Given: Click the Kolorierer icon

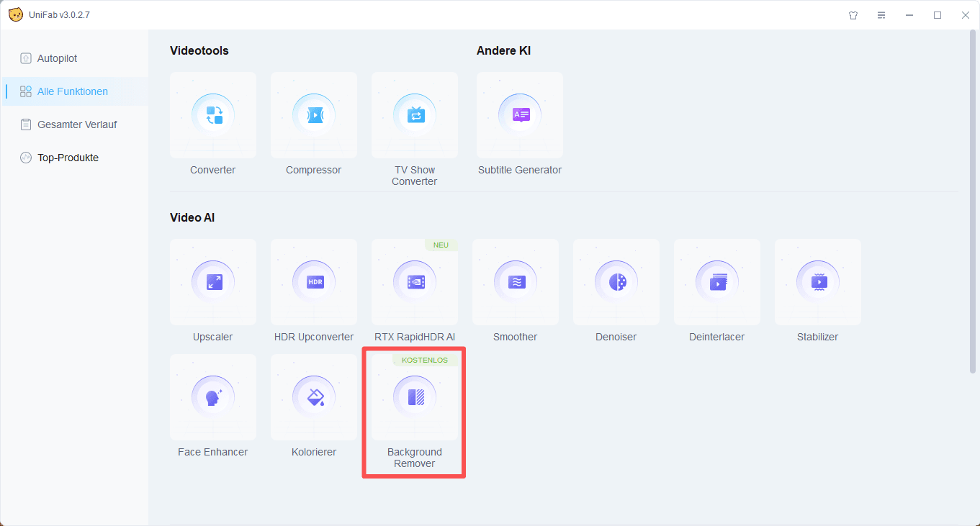Looking at the screenshot, I should pos(314,397).
